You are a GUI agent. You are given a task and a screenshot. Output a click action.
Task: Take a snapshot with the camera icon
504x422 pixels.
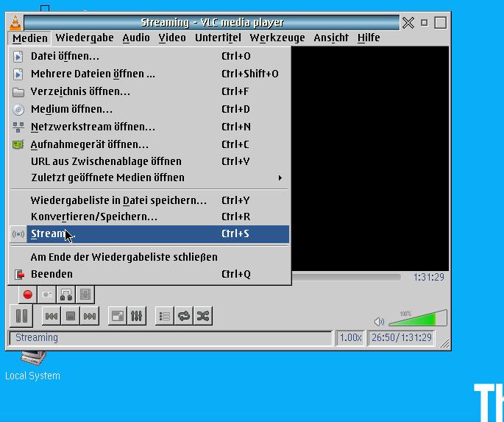[x=47, y=295]
